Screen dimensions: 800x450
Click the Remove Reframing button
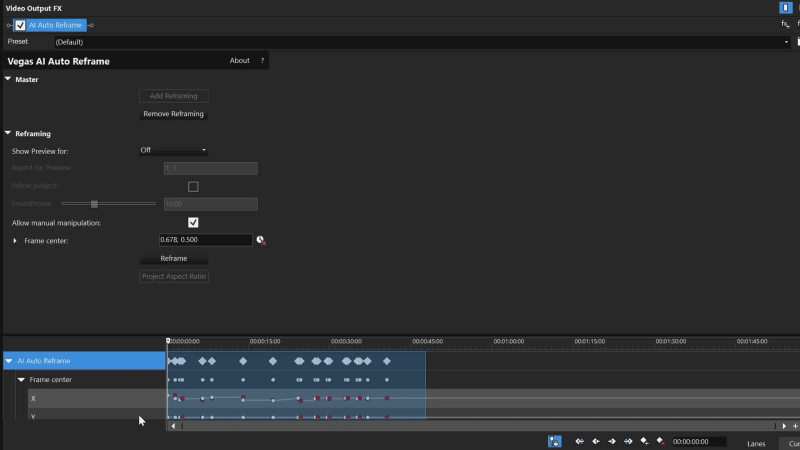click(x=173, y=114)
